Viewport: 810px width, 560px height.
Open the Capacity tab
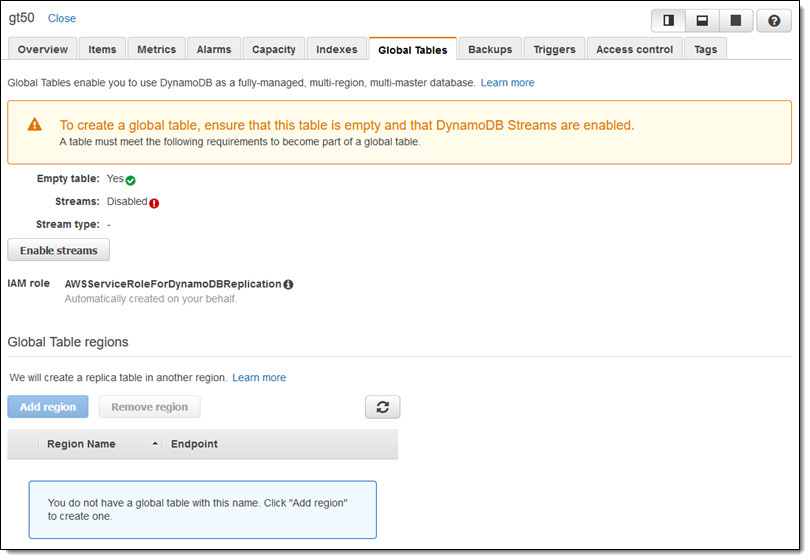(x=274, y=50)
